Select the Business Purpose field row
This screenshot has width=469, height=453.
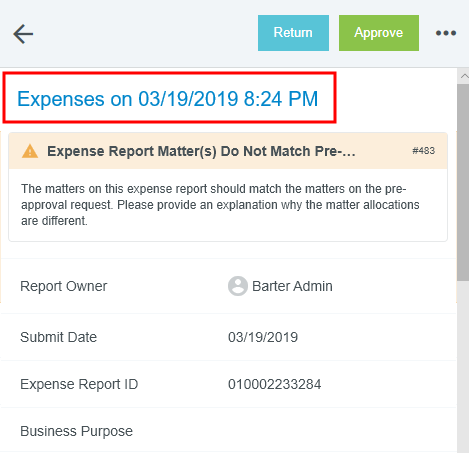[x=229, y=431]
